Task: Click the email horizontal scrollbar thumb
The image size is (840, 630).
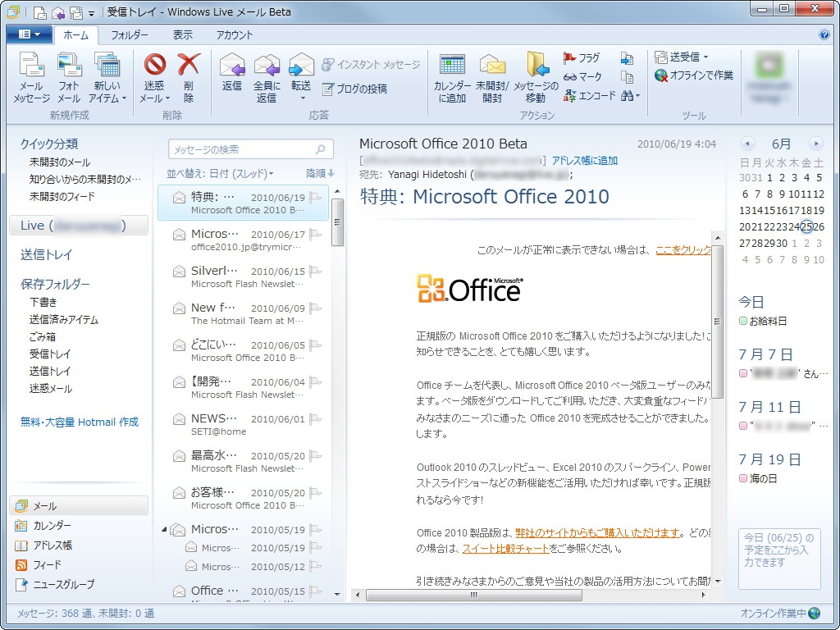Action: click(474, 595)
